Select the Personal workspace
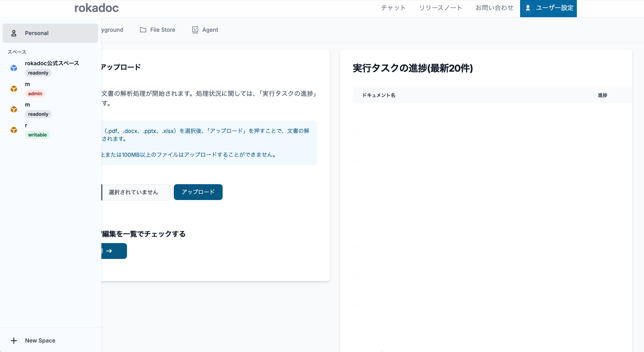Screen dimensions: 644x352 [x=50, y=33]
